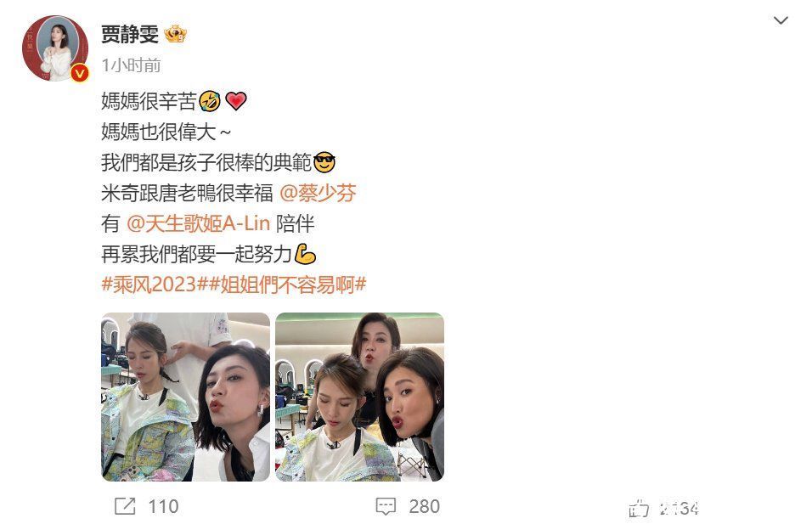Click the repost share icon

(125, 506)
